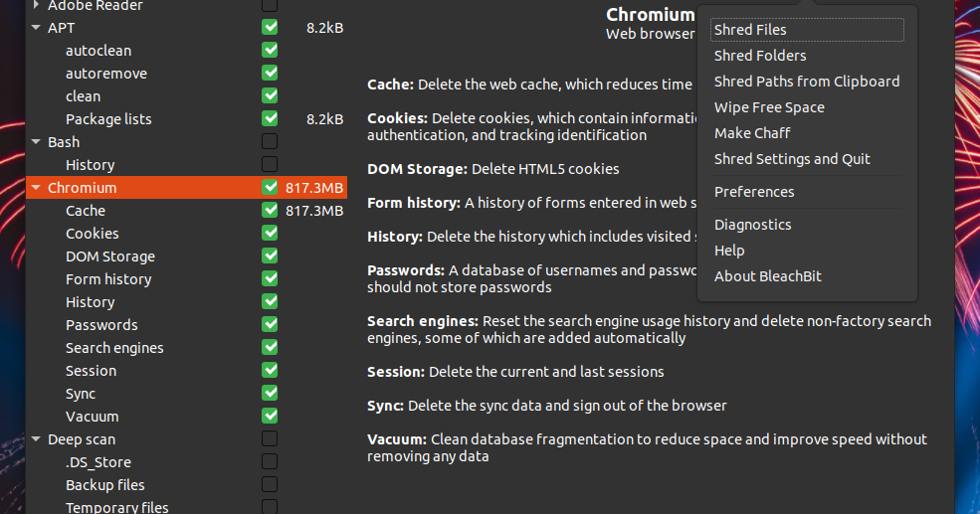
Task: Select the DOM Storage tree item
Action: point(110,257)
